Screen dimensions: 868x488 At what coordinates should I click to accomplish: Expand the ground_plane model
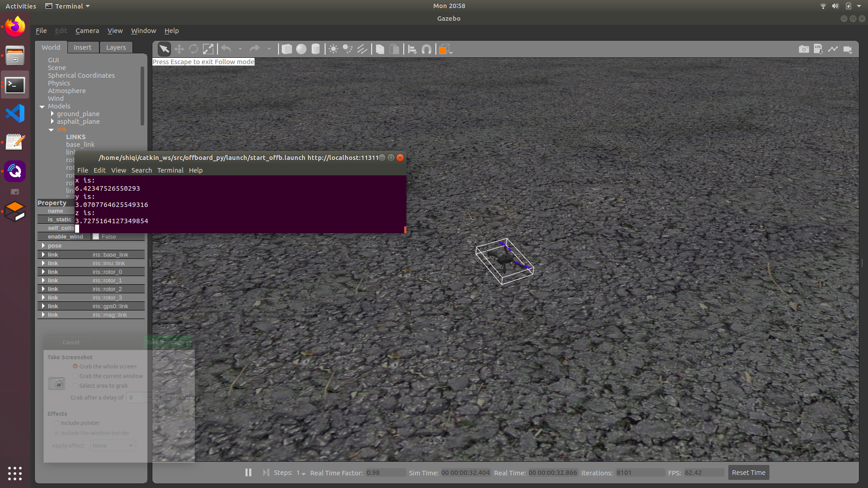click(52, 114)
